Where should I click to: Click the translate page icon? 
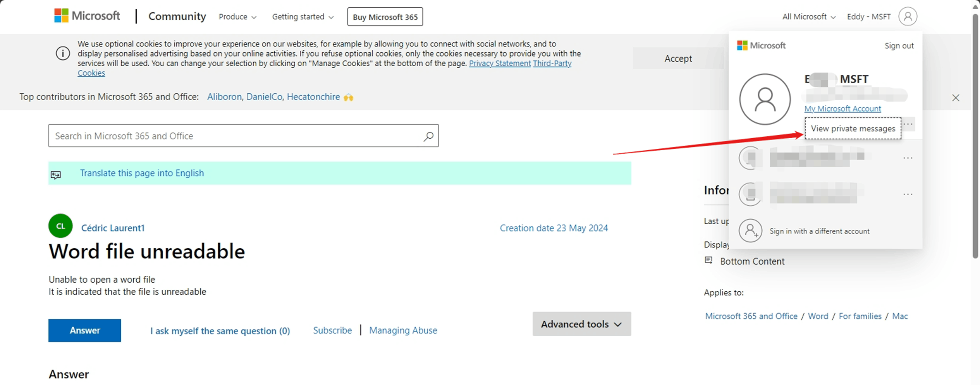click(x=56, y=175)
